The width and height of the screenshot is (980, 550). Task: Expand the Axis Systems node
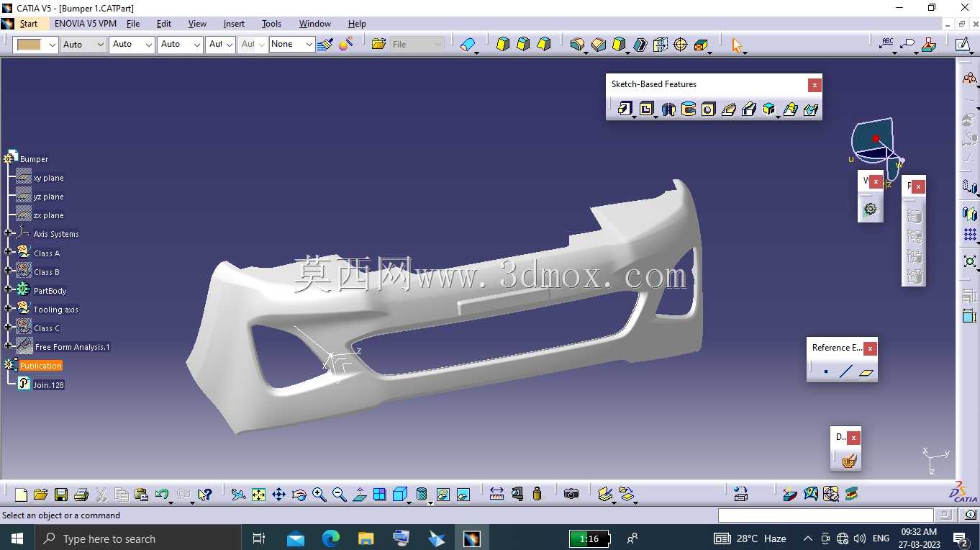pyautogui.click(x=9, y=233)
